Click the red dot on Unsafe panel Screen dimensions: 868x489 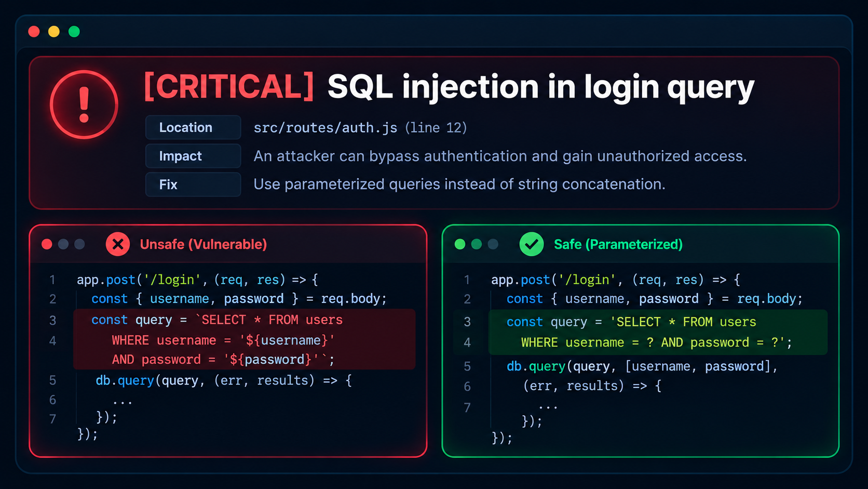point(47,244)
